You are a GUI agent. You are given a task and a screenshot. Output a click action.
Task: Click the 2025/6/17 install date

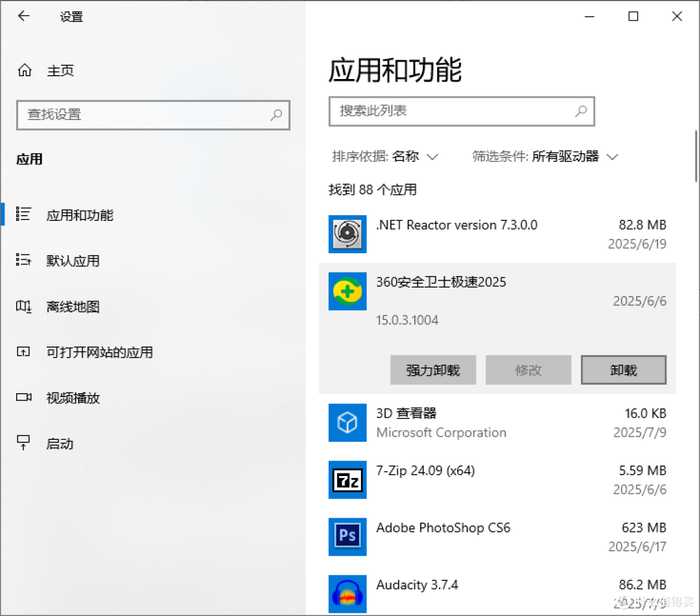point(637,547)
